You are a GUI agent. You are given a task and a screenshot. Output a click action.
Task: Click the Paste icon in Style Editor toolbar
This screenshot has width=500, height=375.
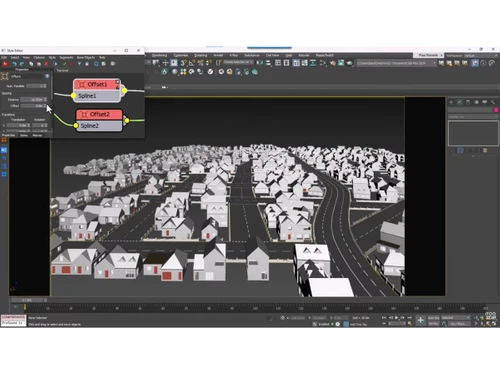tap(39, 64)
